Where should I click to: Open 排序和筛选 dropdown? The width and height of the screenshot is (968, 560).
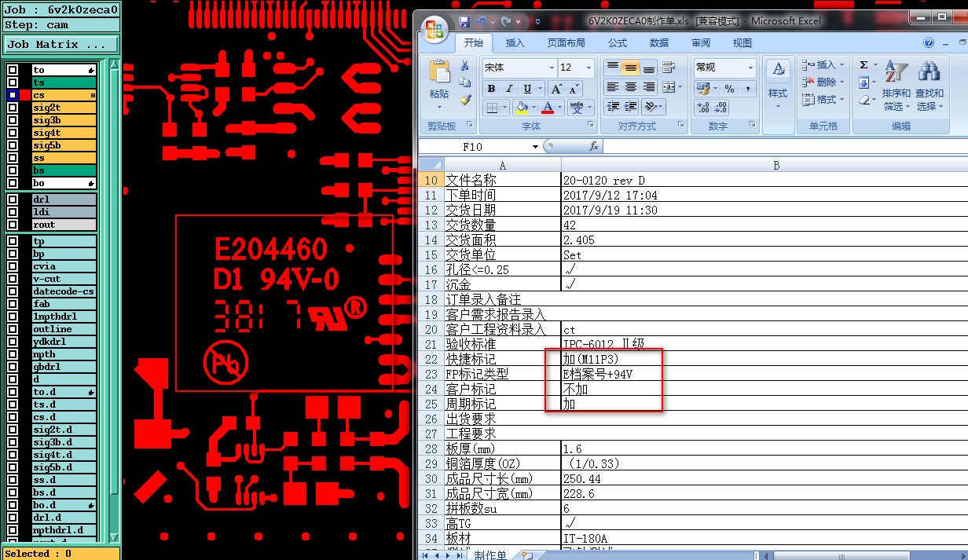[896, 87]
